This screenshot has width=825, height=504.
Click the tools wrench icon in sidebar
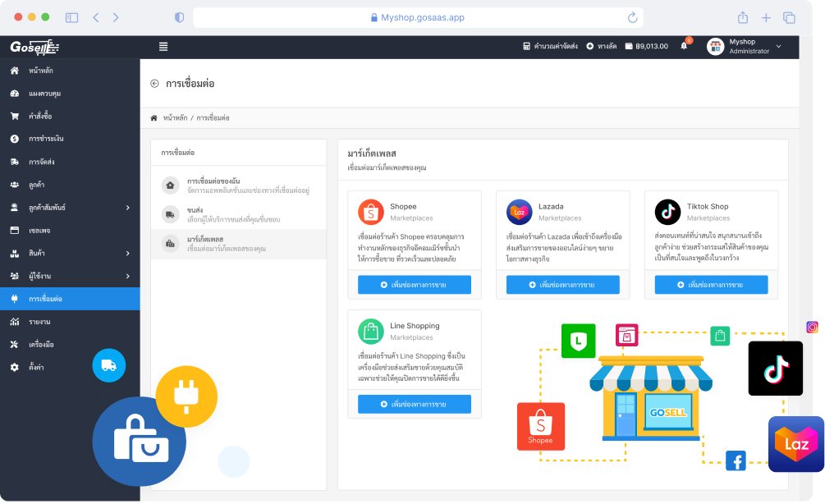click(x=15, y=345)
